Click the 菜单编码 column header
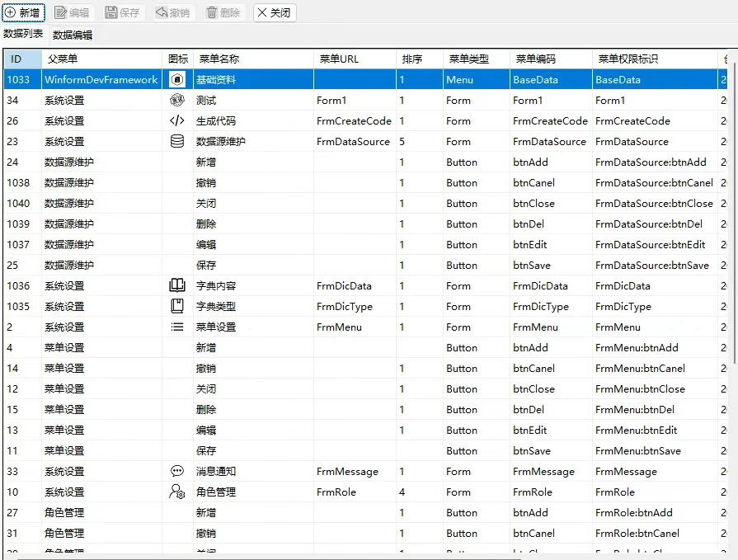738x560 pixels. (551, 59)
